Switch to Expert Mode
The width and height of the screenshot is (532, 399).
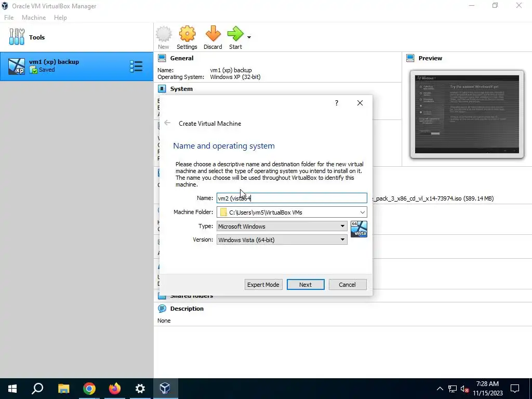(x=263, y=285)
